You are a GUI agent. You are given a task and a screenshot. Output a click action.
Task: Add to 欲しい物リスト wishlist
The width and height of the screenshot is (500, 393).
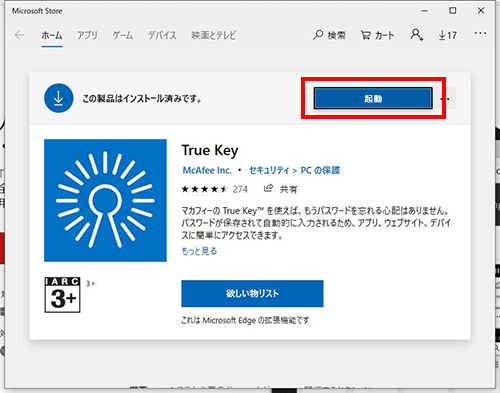(252, 293)
